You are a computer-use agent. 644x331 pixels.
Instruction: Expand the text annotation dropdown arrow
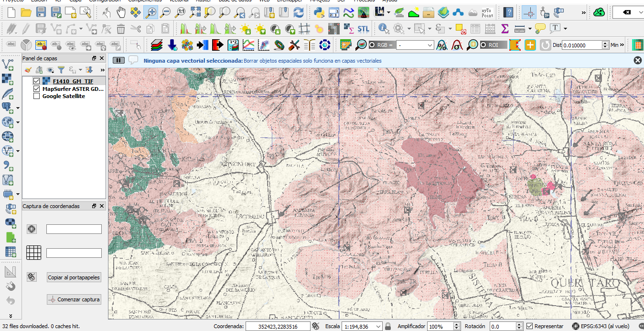[x=565, y=29]
